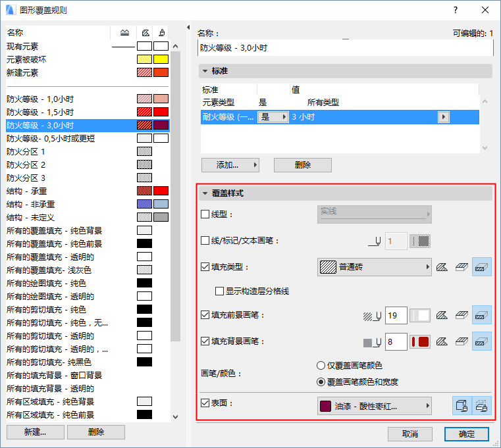This screenshot has width=501, height=448.
Task: Click the background pen number field 8
Action: (396, 341)
